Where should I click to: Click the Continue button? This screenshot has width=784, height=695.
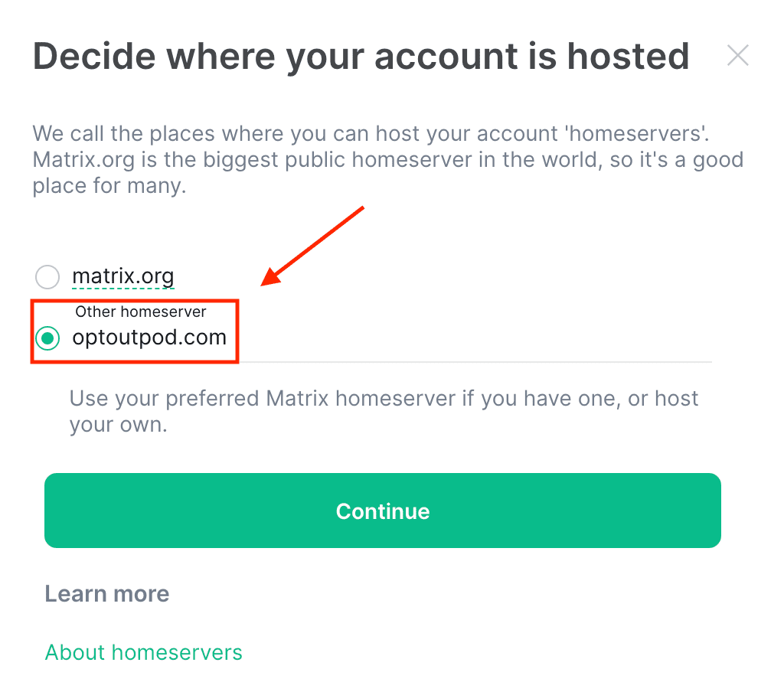tap(383, 511)
